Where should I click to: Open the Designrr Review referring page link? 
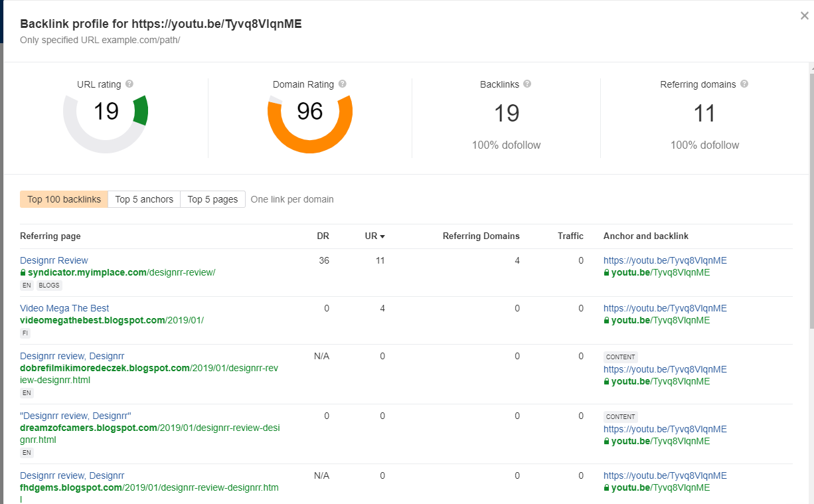point(54,260)
